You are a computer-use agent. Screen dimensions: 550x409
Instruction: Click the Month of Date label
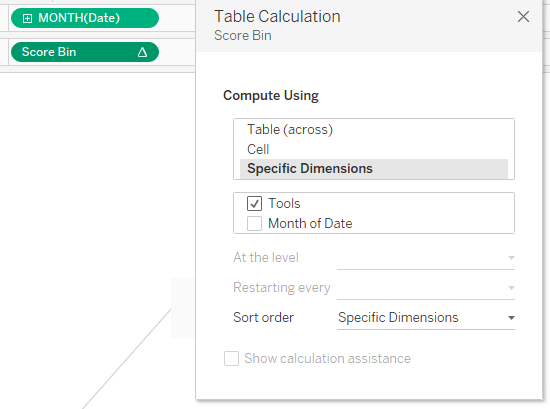click(310, 223)
